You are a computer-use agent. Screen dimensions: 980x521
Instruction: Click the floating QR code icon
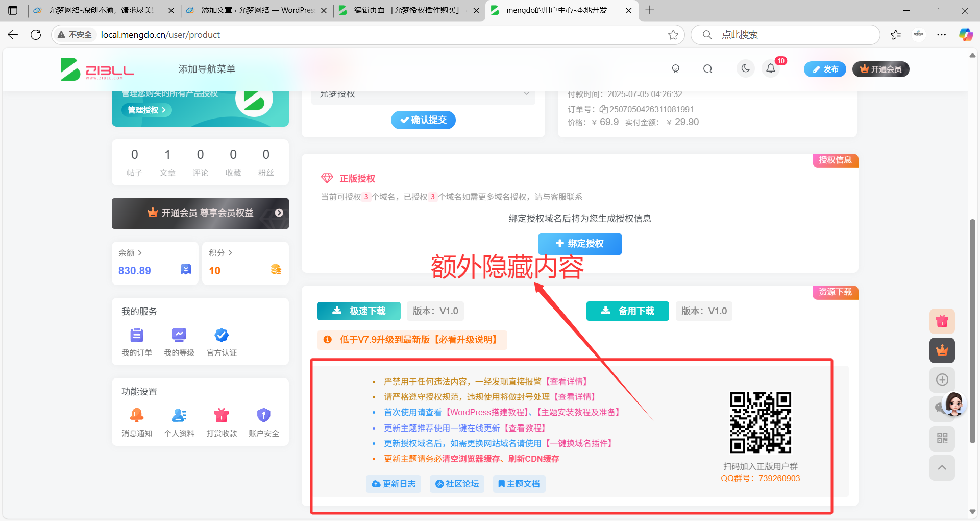(x=942, y=438)
